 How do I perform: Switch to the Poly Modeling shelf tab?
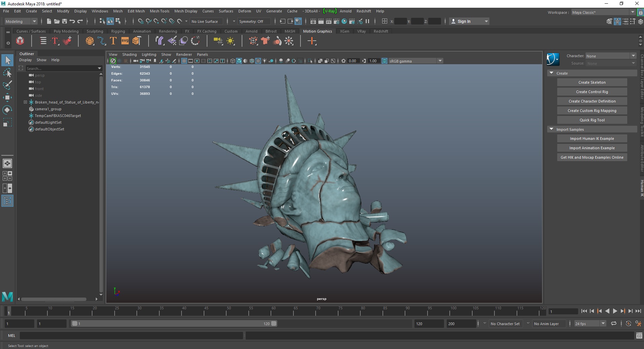pyautogui.click(x=66, y=31)
